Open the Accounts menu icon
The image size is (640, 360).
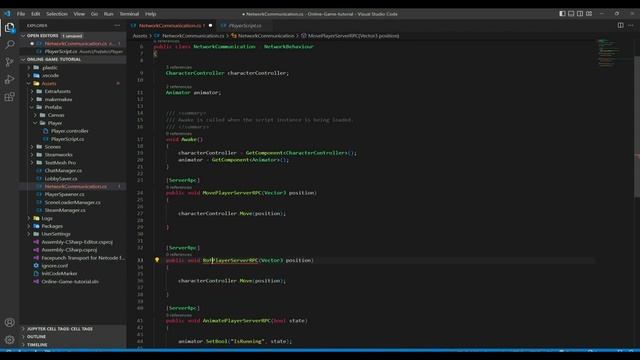pos(9,322)
